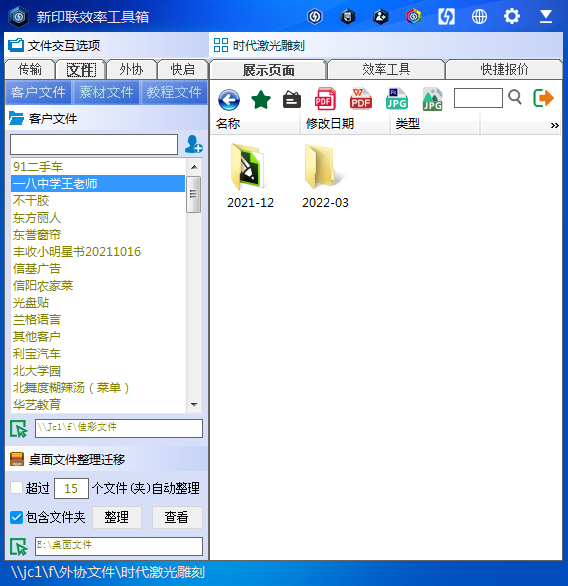Switch to the 快启 tab
This screenshot has height=586, width=568.
(x=182, y=70)
